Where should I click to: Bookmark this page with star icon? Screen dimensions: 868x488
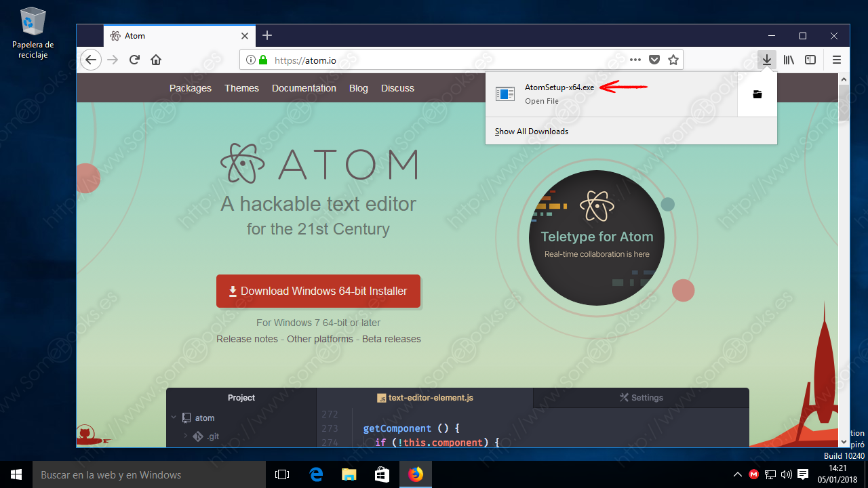point(673,60)
